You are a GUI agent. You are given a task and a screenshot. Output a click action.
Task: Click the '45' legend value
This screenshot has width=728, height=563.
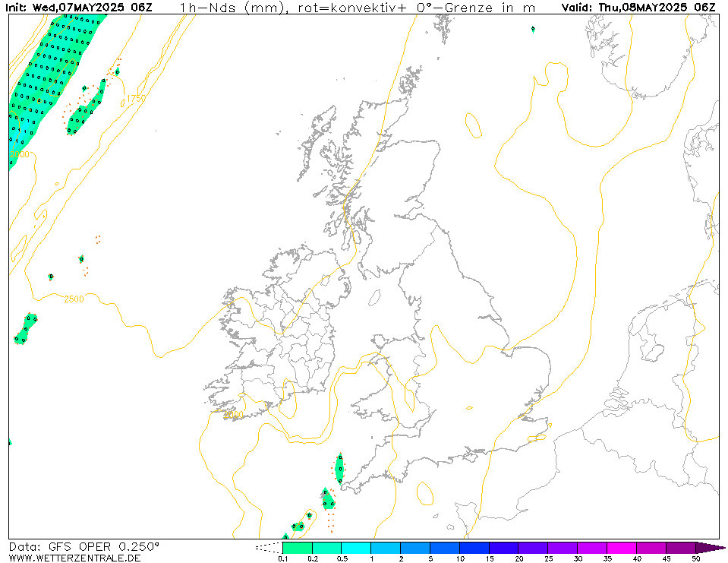[667, 558]
